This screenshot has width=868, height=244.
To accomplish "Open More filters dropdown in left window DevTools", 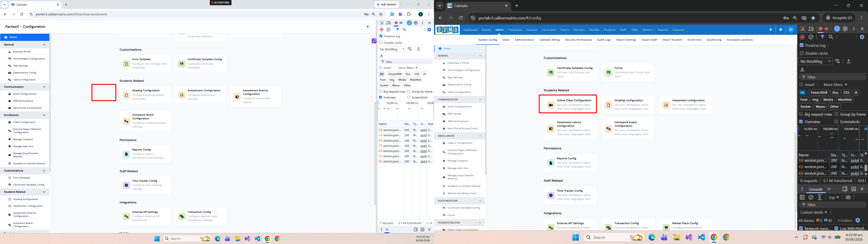I will point(408,68).
